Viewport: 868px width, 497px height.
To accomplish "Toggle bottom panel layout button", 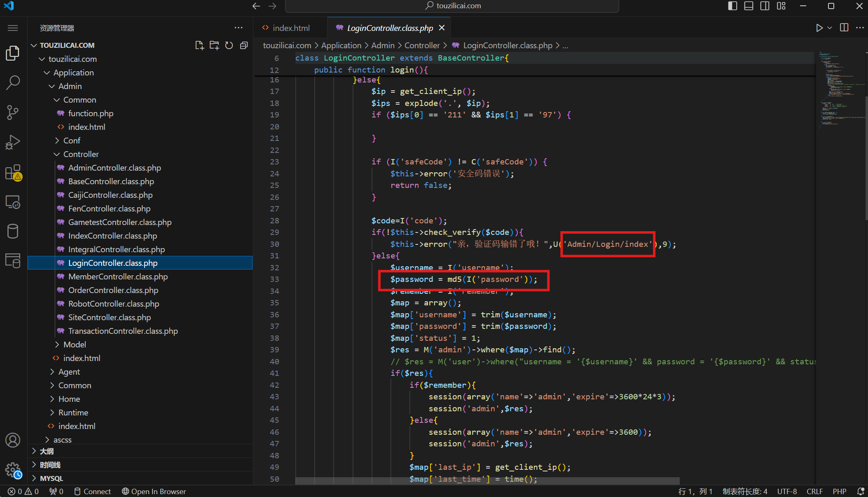I will coord(749,6).
